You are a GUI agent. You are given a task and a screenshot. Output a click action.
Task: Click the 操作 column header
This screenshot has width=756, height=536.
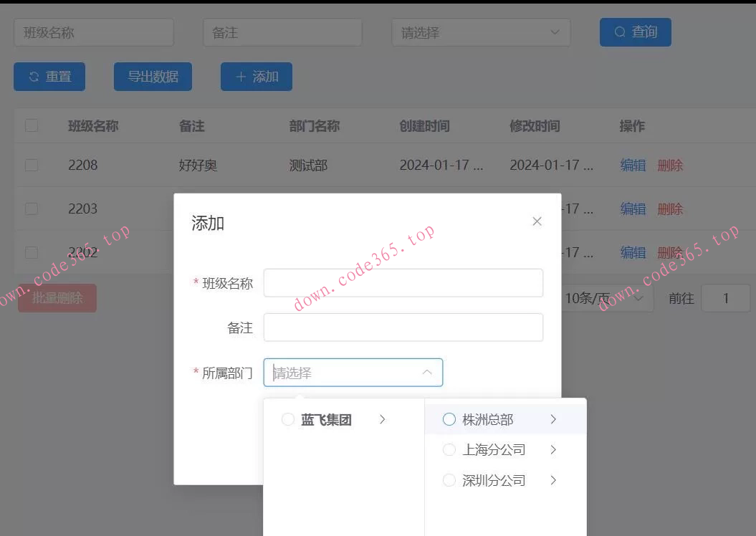click(x=631, y=125)
